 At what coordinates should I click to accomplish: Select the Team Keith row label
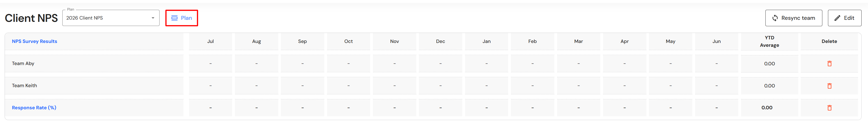pos(24,86)
